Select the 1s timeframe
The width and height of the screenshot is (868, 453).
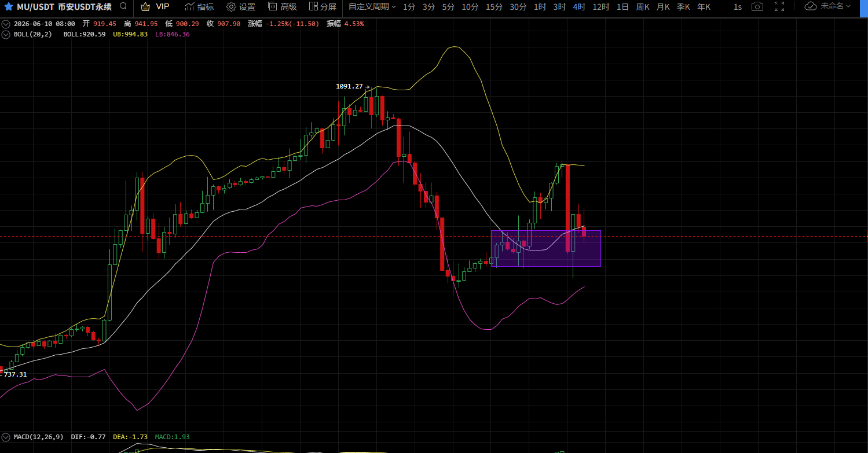click(737, 6)
